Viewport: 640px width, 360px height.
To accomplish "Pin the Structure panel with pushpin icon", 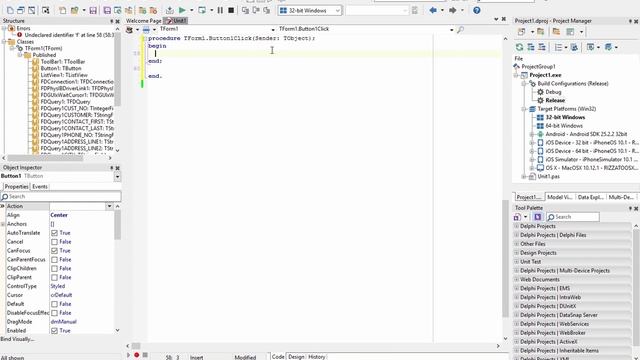I will [111, 21].
